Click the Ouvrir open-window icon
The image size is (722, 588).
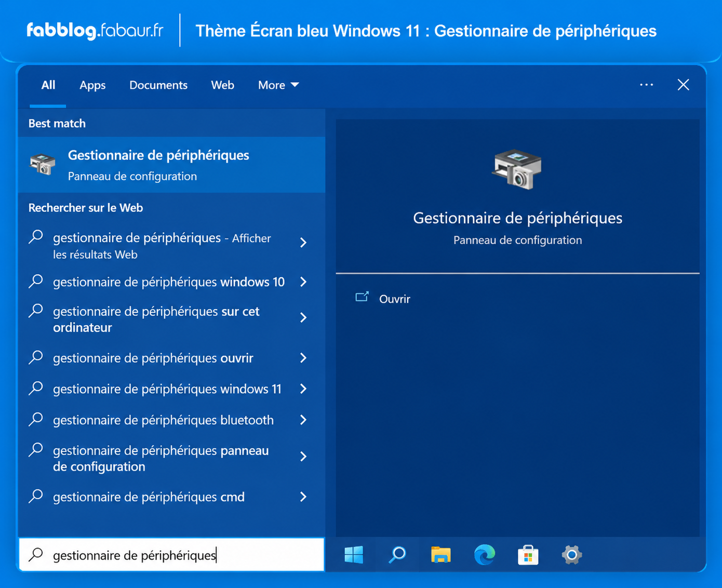click(x=362, y=297)
